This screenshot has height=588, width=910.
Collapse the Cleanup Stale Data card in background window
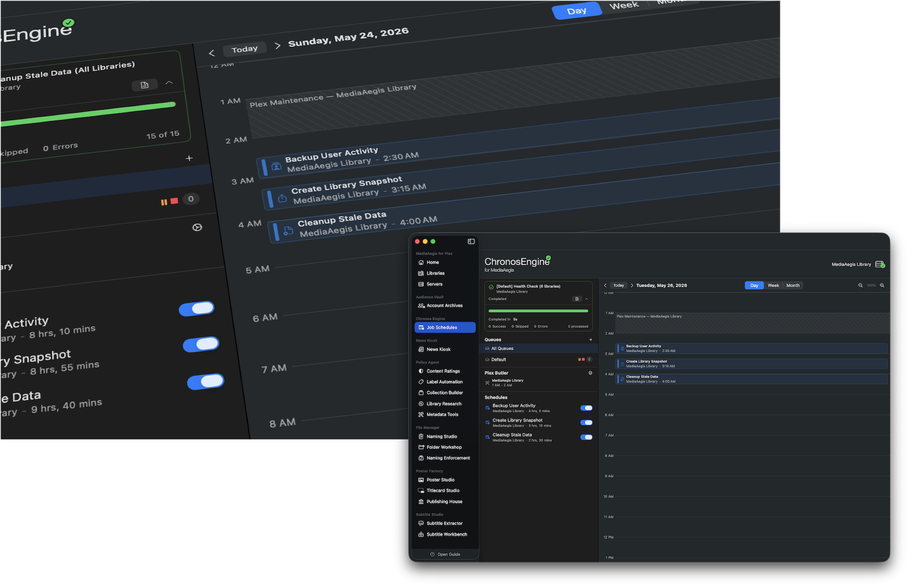169,82
